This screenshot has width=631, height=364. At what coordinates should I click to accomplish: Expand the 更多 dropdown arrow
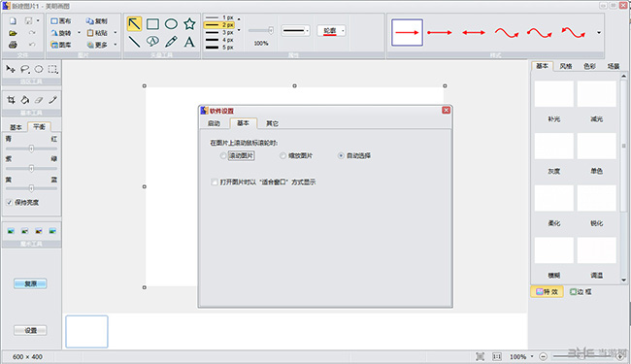click(116, 45)
